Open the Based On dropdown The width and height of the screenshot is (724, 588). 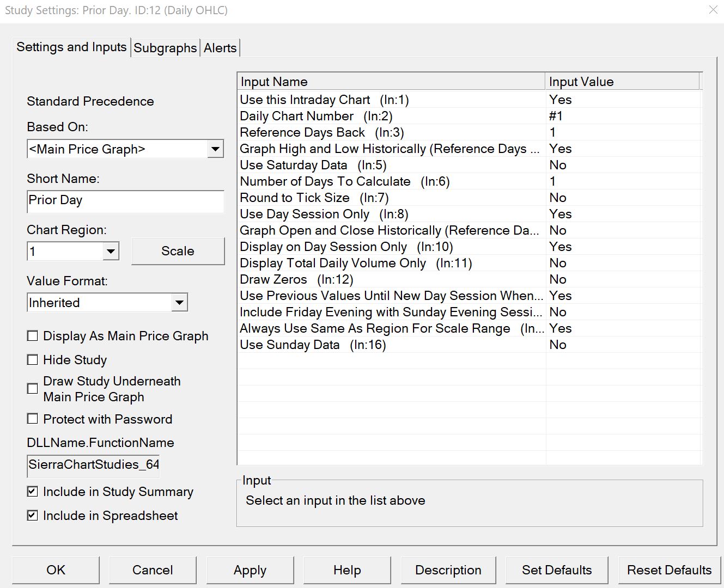click(216, 149)
